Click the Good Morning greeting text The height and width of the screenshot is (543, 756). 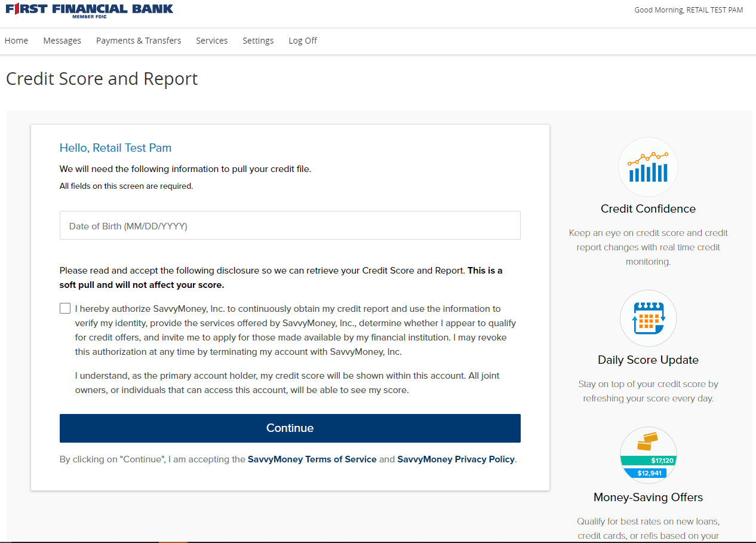689,10
